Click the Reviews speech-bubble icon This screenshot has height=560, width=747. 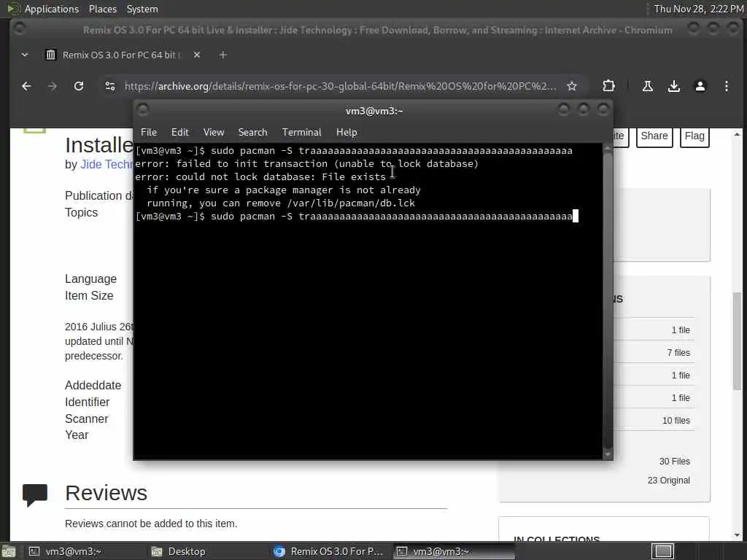[x=35, y=495]
